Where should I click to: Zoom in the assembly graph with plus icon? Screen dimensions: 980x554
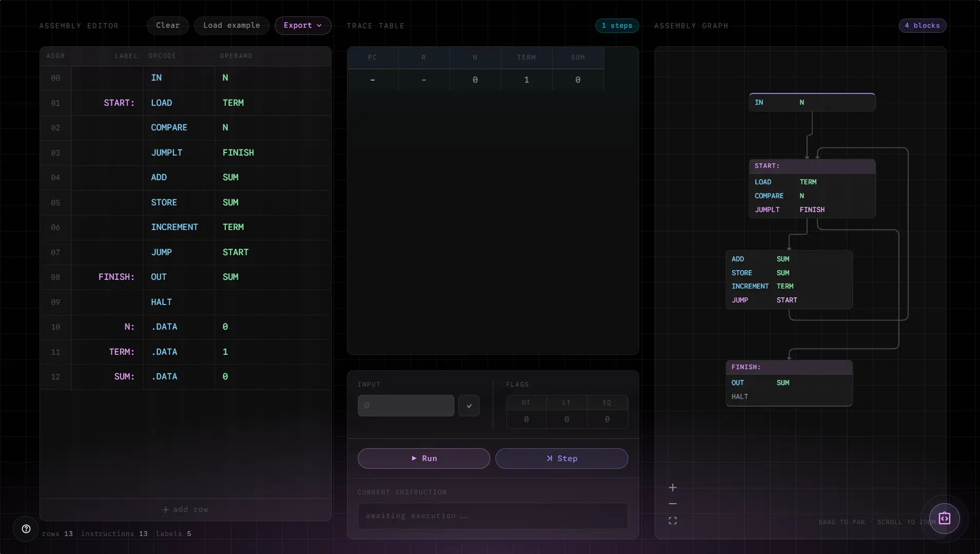pyautogui.click(x=672, y=488)
